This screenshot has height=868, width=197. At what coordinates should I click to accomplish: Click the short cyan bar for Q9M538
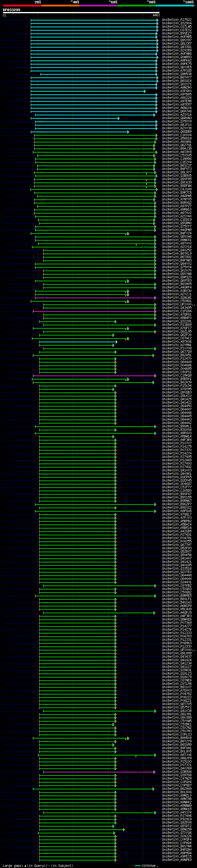coord(99,74)
